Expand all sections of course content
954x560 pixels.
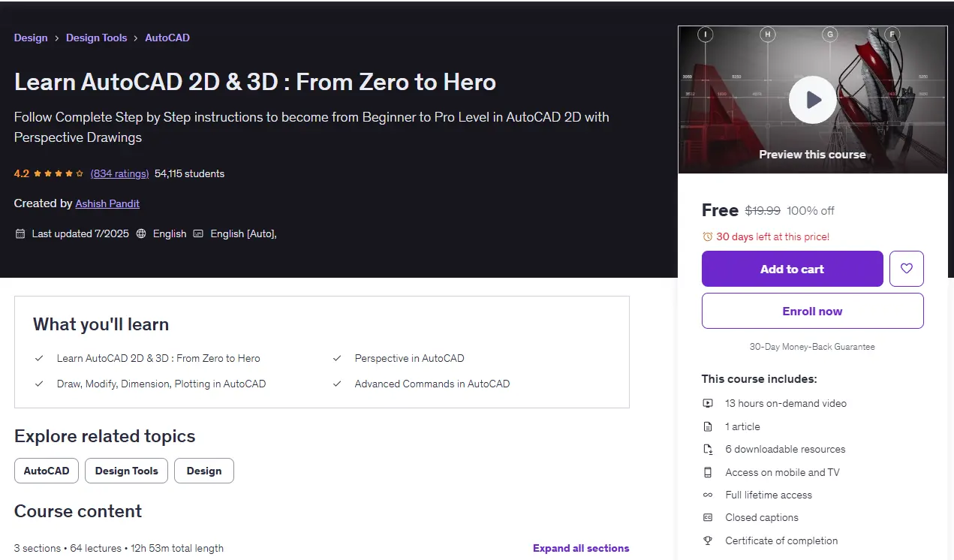[581, 548]
